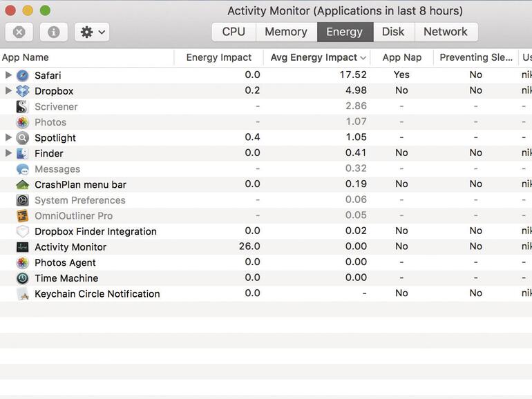This screenshot has width=532, height=399.
Task: Click the Dropbox Finder Integration icon
Action: pos(23,231)
